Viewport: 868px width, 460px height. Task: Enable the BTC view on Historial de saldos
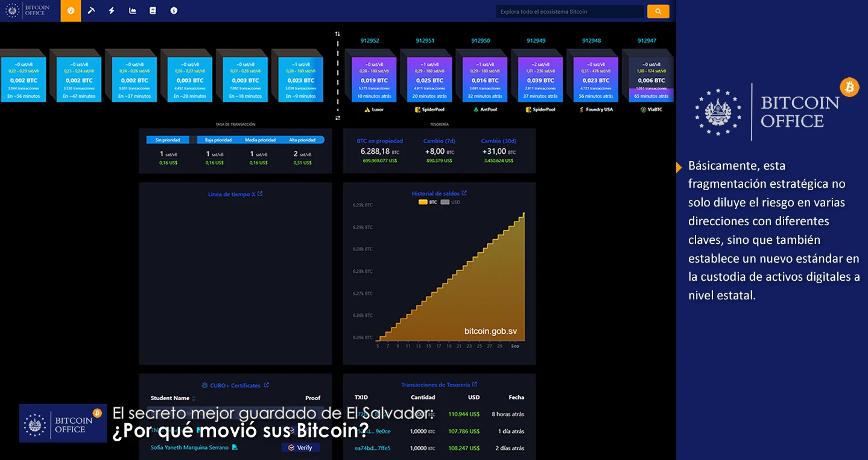click(x=425, y=202)
